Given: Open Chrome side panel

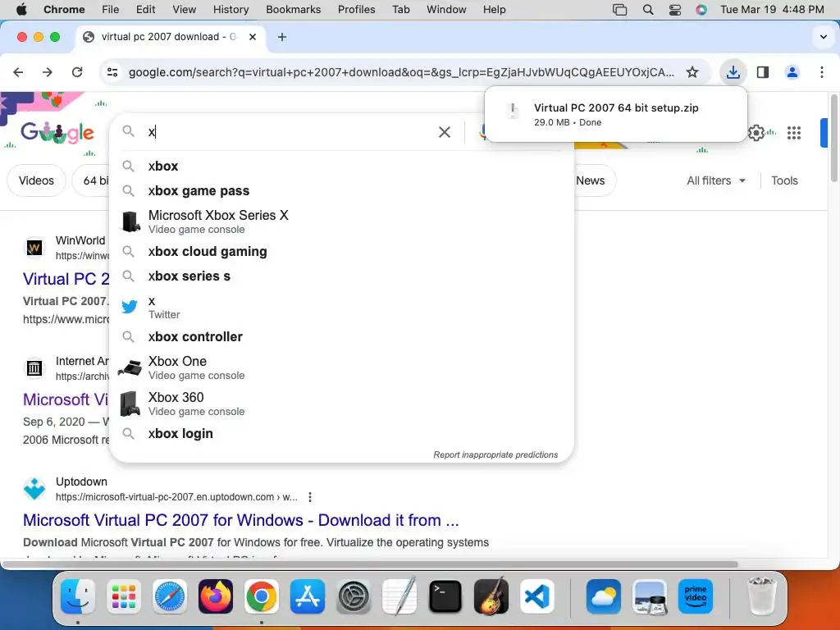Looking at the screenshot, I should (x=763, y=72).
